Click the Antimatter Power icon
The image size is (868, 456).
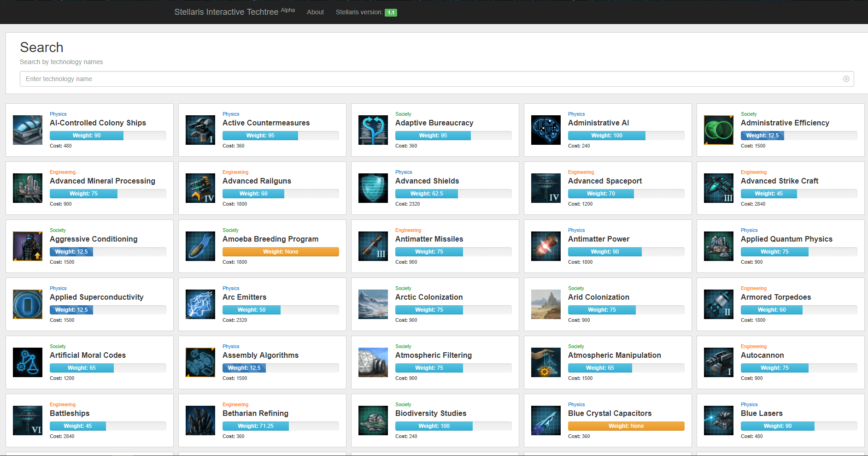(546, 246)
